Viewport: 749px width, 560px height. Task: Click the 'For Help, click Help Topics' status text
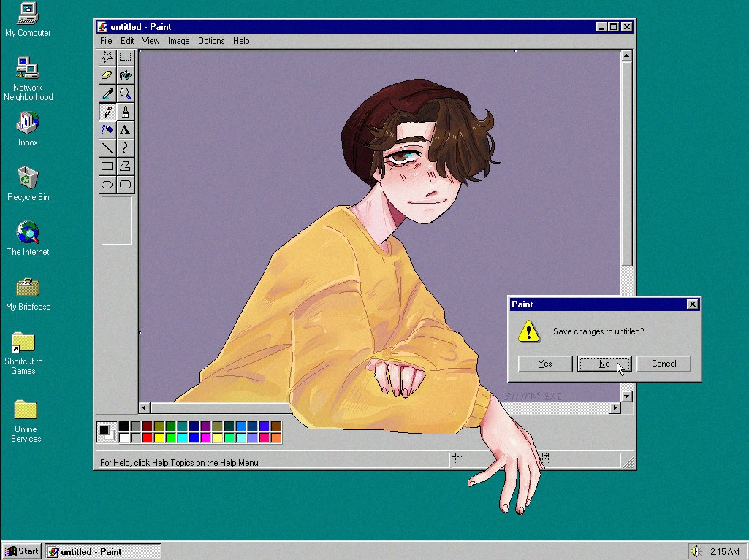coord(180,463)
